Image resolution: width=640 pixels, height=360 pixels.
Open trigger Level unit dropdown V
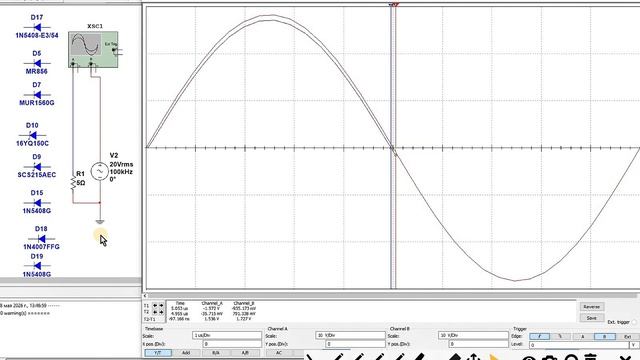(633, 345)
